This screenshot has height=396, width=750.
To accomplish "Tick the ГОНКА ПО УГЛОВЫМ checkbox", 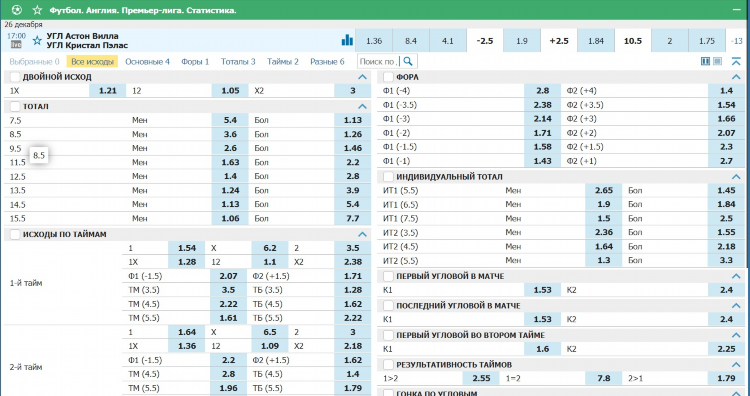I will pyautogui.click(x=388, y=393).
